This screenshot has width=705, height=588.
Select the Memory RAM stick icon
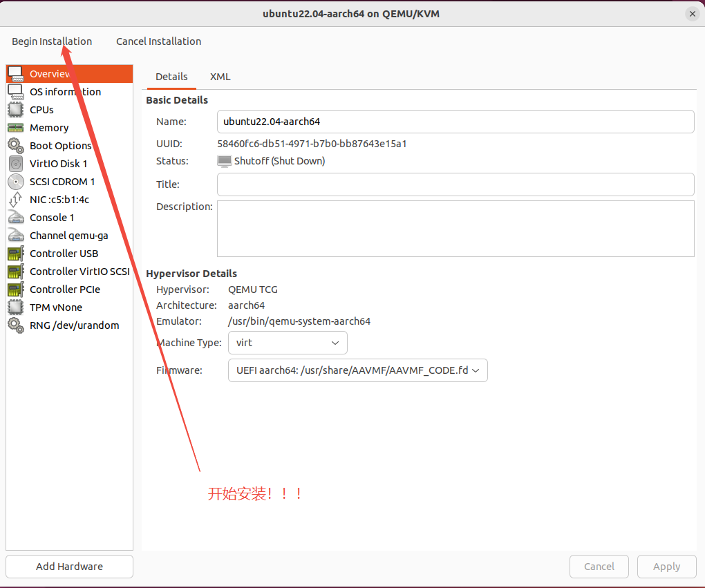16,128
